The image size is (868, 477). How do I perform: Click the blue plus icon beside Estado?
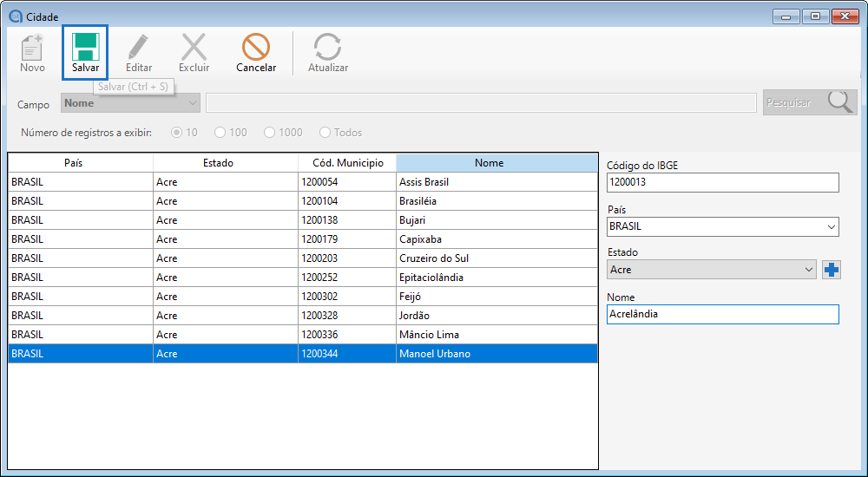pos(832,270)
